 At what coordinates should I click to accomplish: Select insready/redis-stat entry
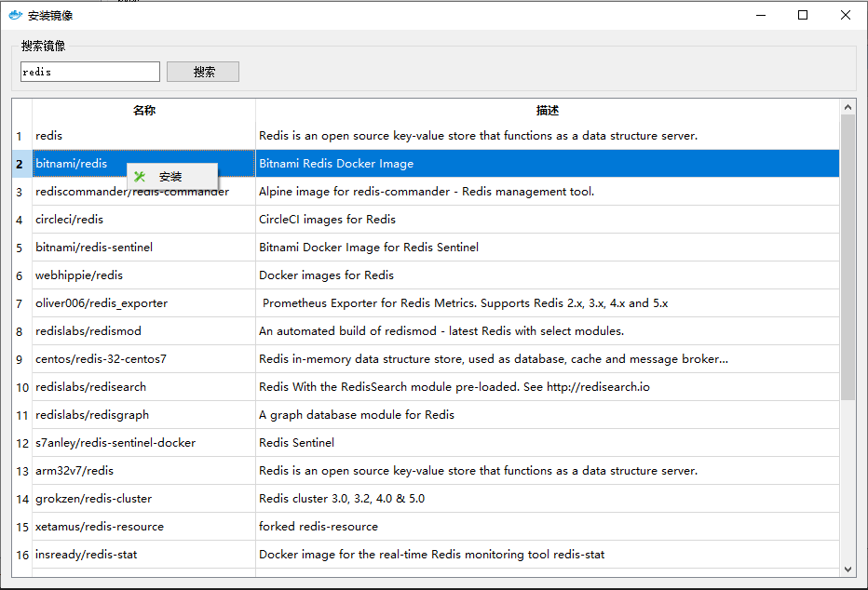pos(144,555)
